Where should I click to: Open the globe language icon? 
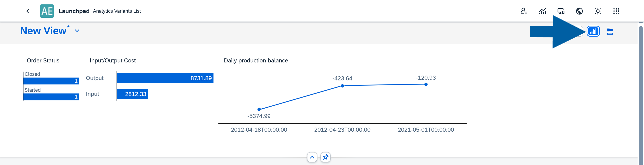[x=579, y=11]
